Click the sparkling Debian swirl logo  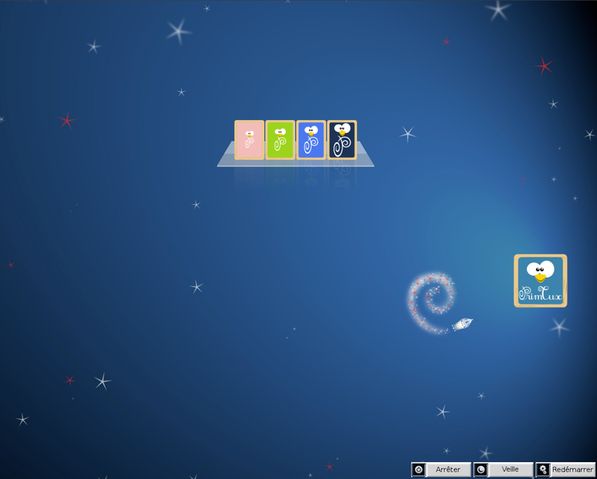pyautogui.click(x=431, y=303)
